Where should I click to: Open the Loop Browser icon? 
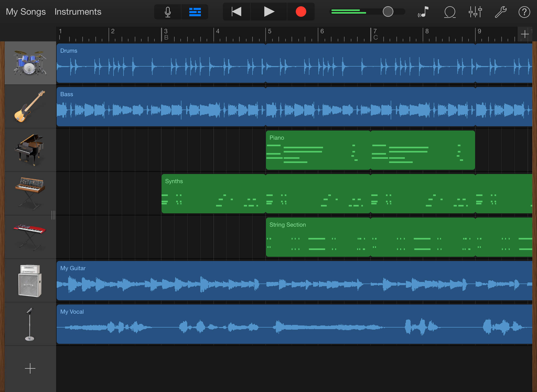[x=450, y=12]
